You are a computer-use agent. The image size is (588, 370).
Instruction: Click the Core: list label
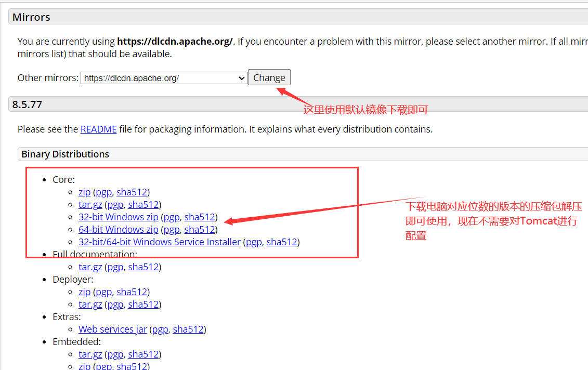(x=64, y=180)
